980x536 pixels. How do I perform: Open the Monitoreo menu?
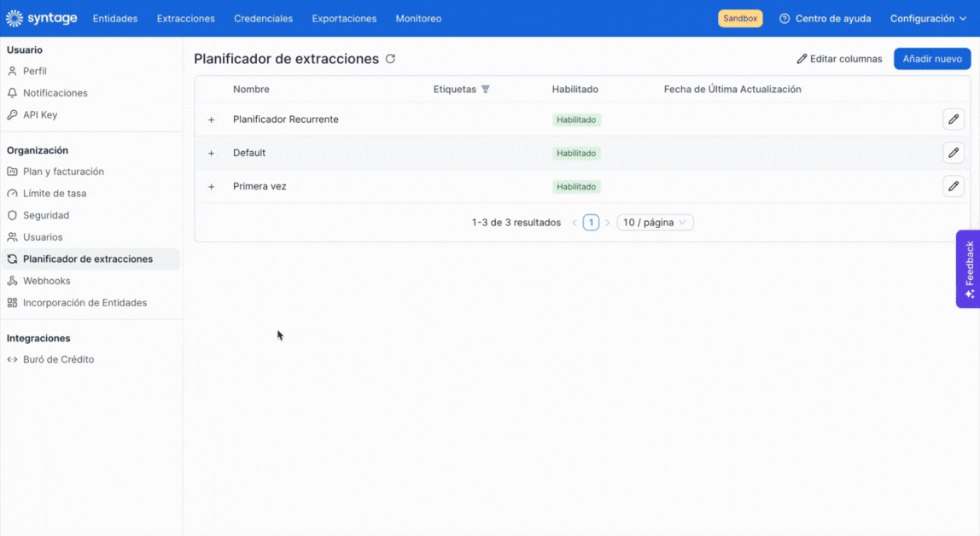click(x=418, y=19)
